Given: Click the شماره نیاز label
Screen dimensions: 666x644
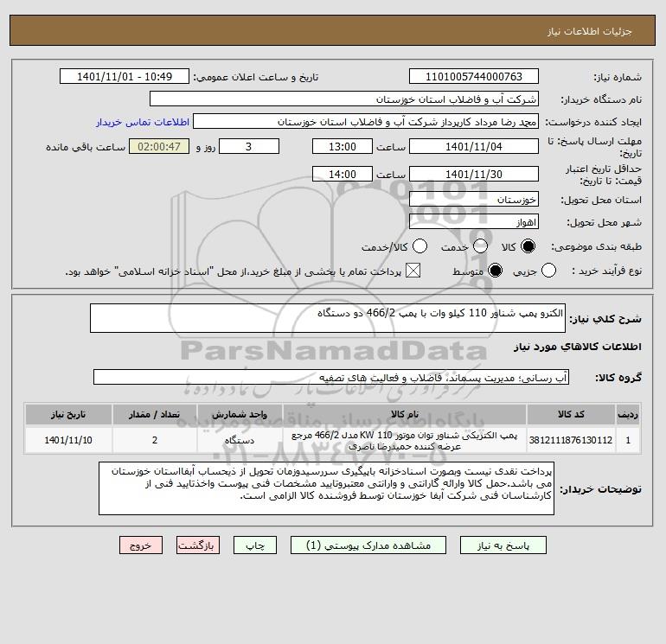Looking at the screenshot, I should click(x=618, y=77).
